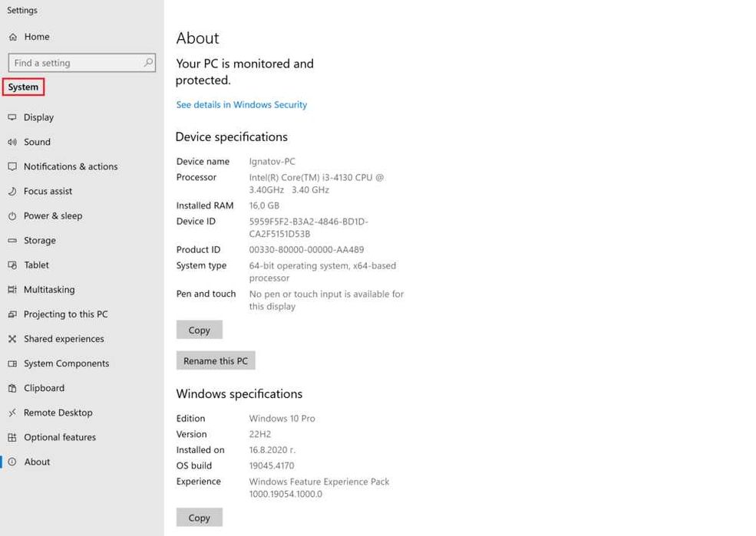Click the Tablet icon
Screen dimensions: 756x536
[x=12, y=265]
